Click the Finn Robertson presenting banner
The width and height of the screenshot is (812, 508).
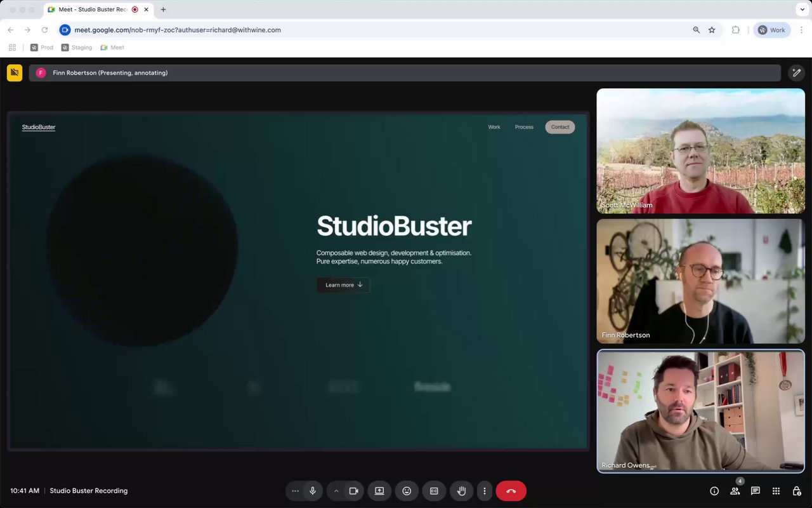(405, 73)
